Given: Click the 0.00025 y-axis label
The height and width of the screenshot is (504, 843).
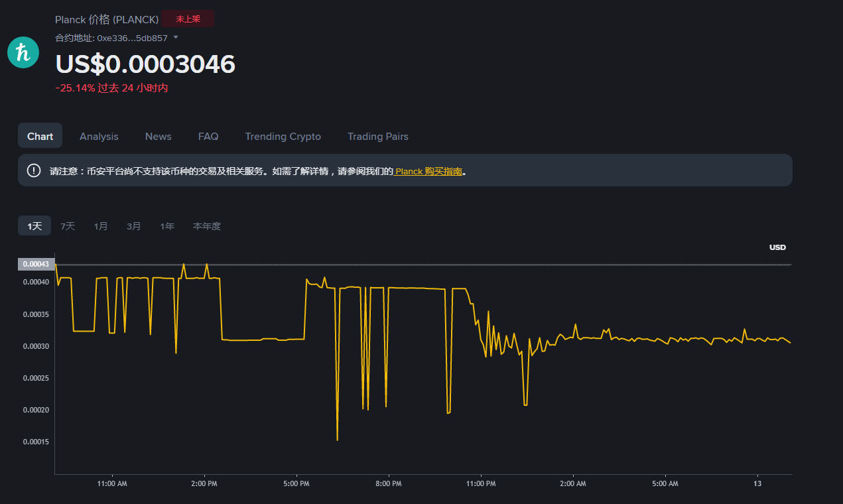Looking at the screenshot, I should (36, 378).
